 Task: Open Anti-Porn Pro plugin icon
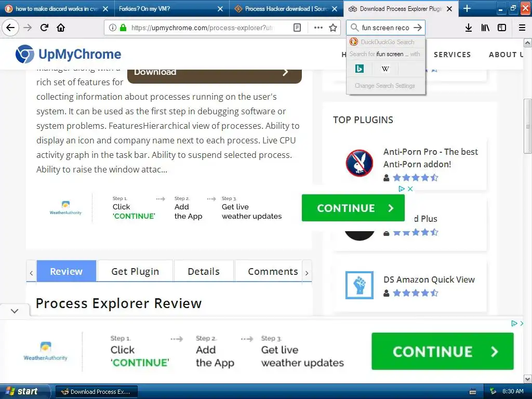tap(360, 163)
